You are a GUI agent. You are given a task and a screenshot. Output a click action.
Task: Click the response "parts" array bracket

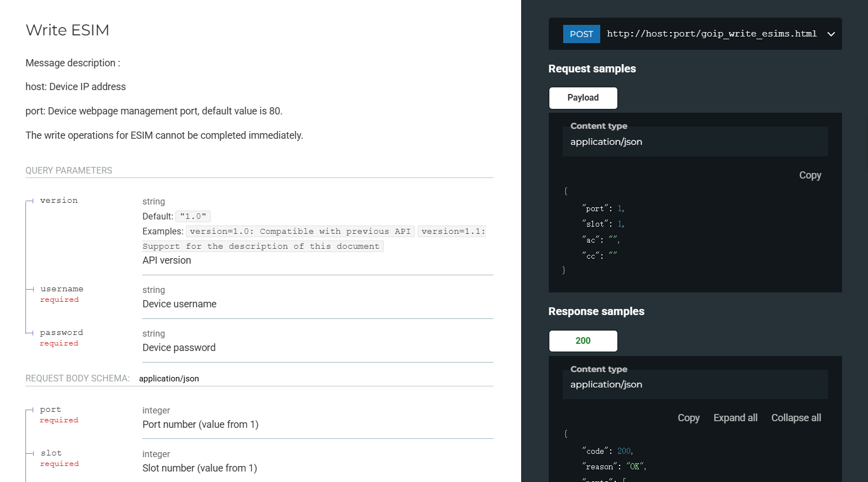[624, 480]
